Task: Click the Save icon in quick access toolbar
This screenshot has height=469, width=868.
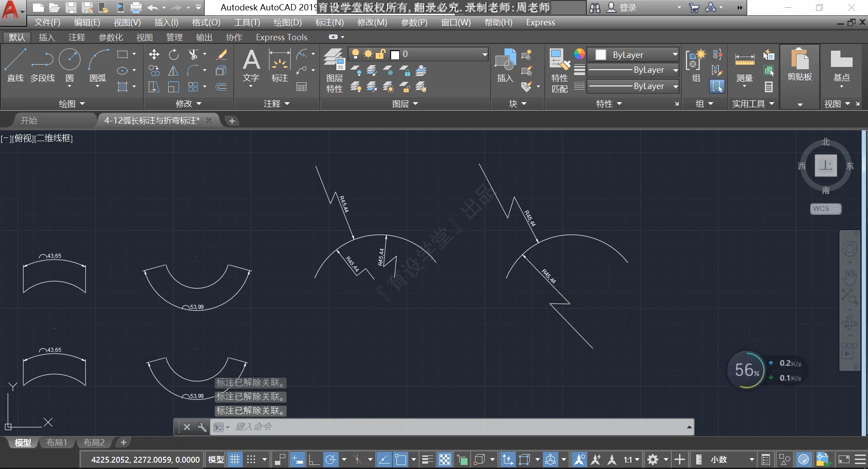Action: pyautogui.click(x=71, y=7)
